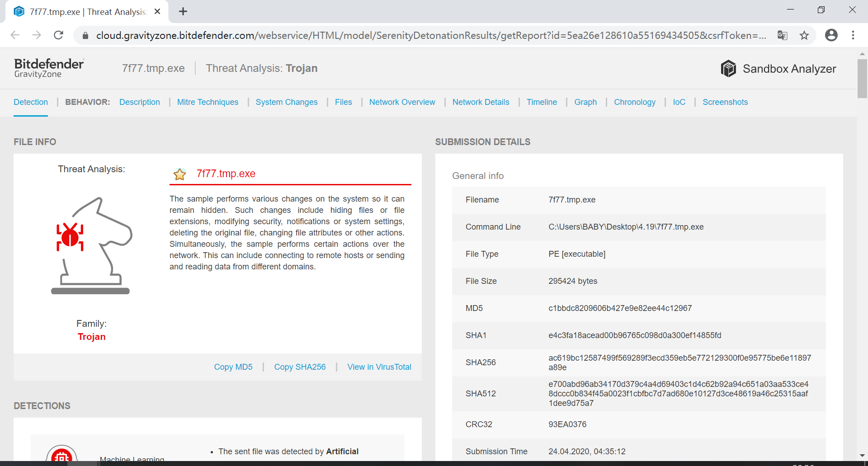Click the CRC32 value 93EA0376
The height and width of the screenshot is (466, 868).
coord(567,424)
